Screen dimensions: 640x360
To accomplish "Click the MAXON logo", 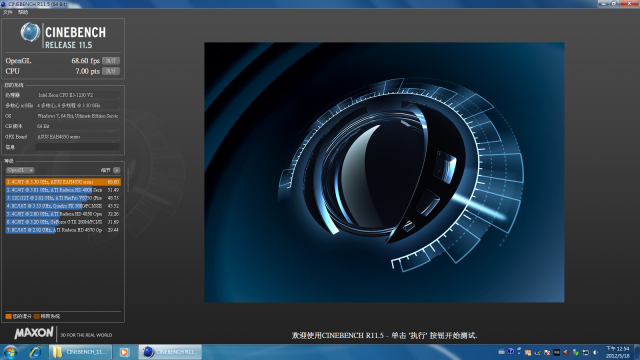I will click(34, 333).
